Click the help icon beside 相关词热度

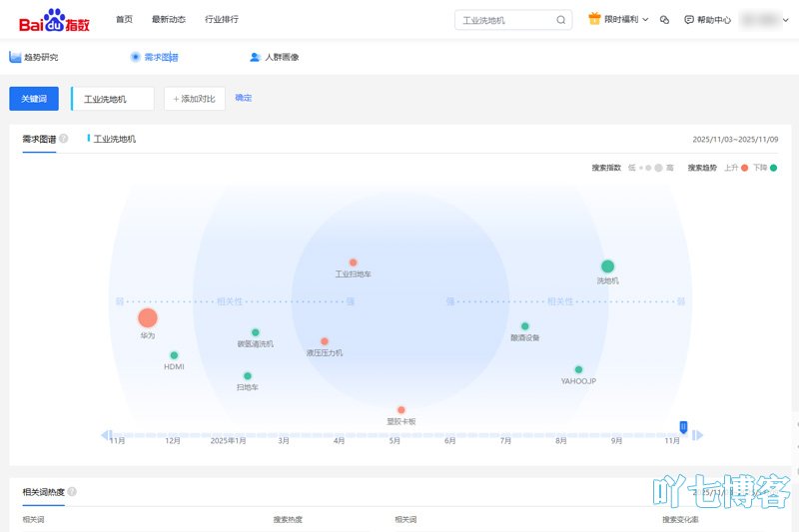tap(72, 492)
